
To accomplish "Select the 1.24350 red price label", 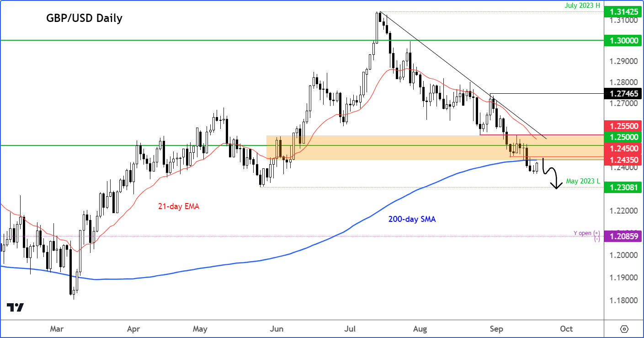I will point(623,160).
